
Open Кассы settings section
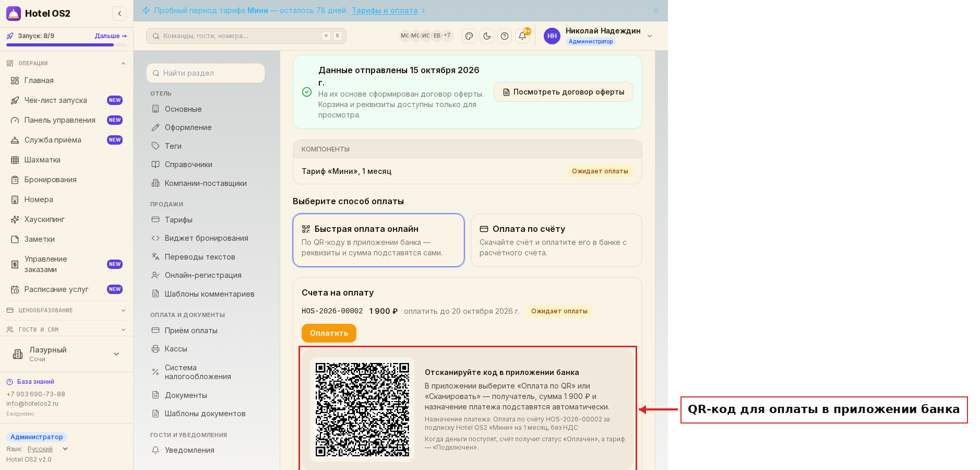[206, 349]
